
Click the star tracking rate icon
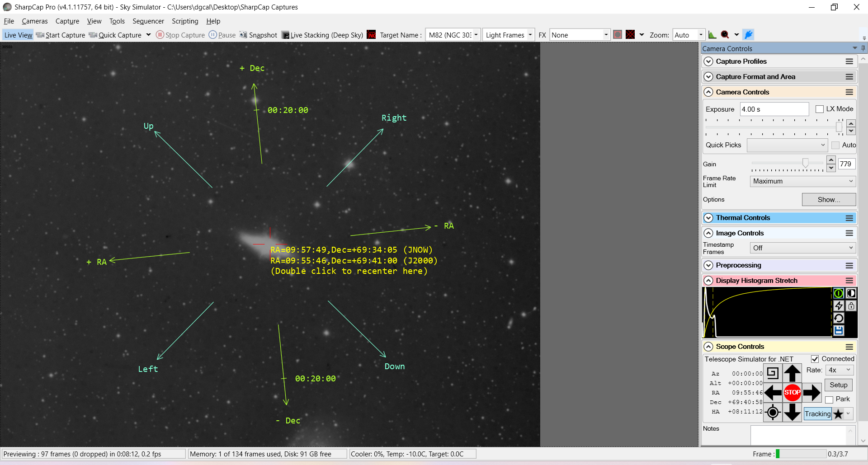click(839, 414)
